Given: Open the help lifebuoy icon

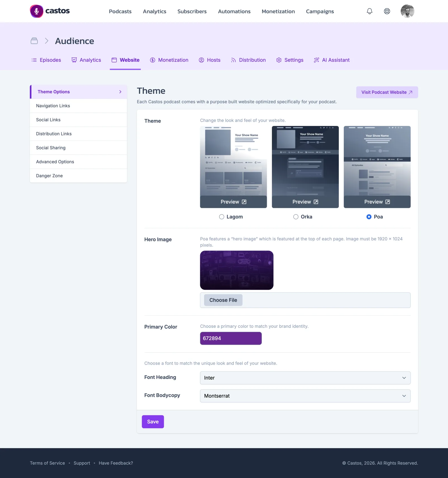Looking at the screenshot, I should (x=387, y=11).
